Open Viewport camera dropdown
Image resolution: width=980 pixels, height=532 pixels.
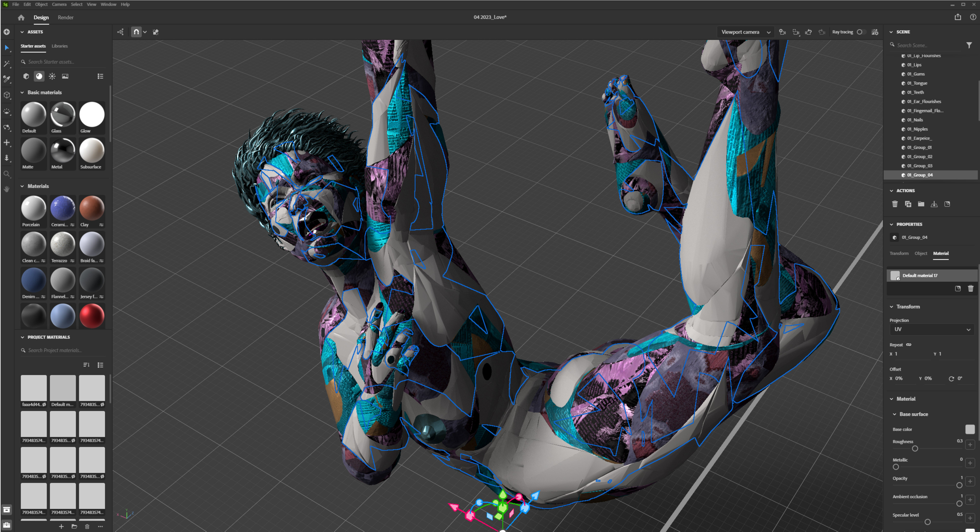coord(745,32)
